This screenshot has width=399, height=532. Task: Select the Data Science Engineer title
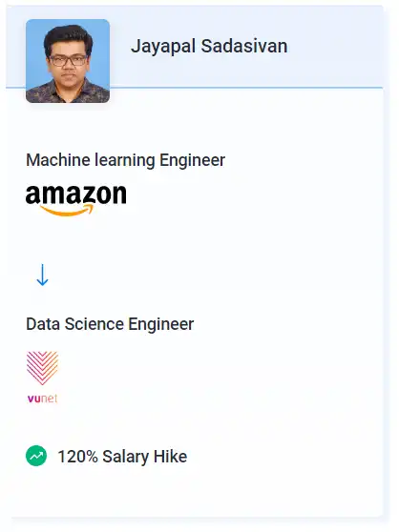coord(110,324)
